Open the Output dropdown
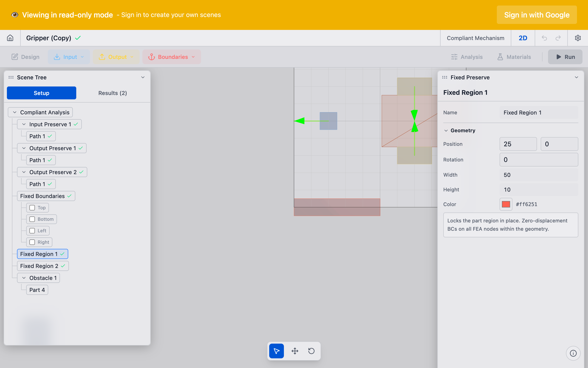The image size is (588, 368). [x=116, y=57]
